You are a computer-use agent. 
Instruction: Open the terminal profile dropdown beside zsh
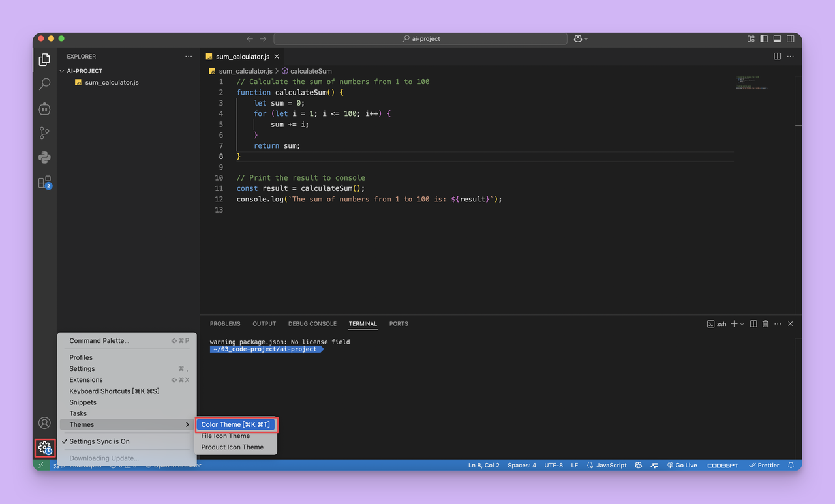(x=740, y=323)
